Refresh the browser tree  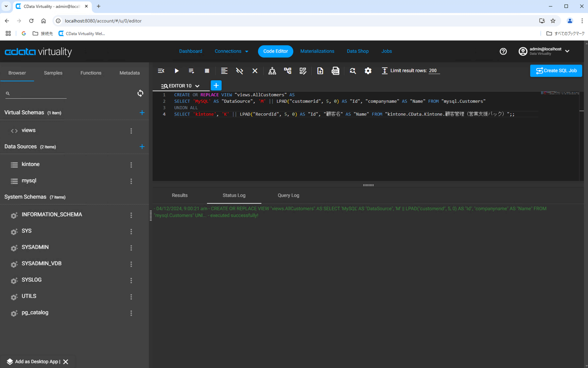(140, 93)
